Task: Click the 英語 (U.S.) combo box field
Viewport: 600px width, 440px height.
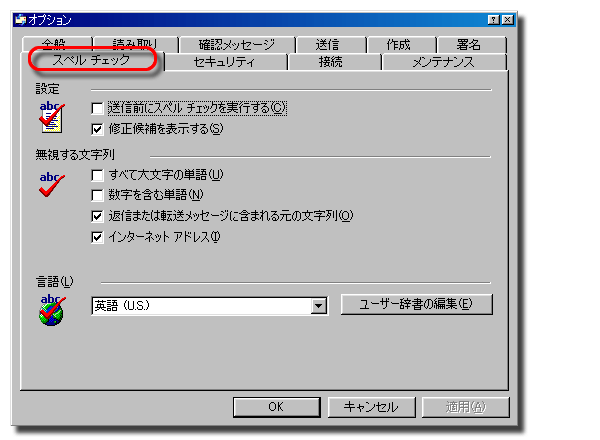Action: (209, 306)
